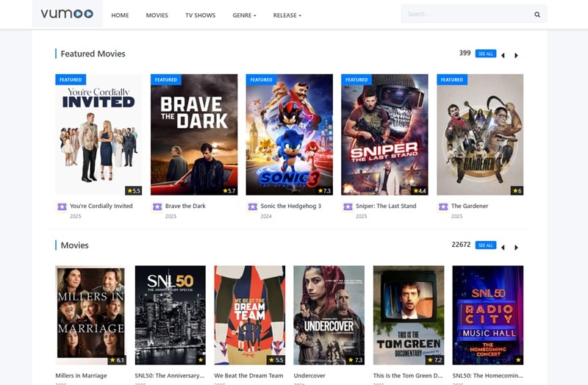
Task: Click the rating badge on The Gardener poster
Action: (517, 191)
